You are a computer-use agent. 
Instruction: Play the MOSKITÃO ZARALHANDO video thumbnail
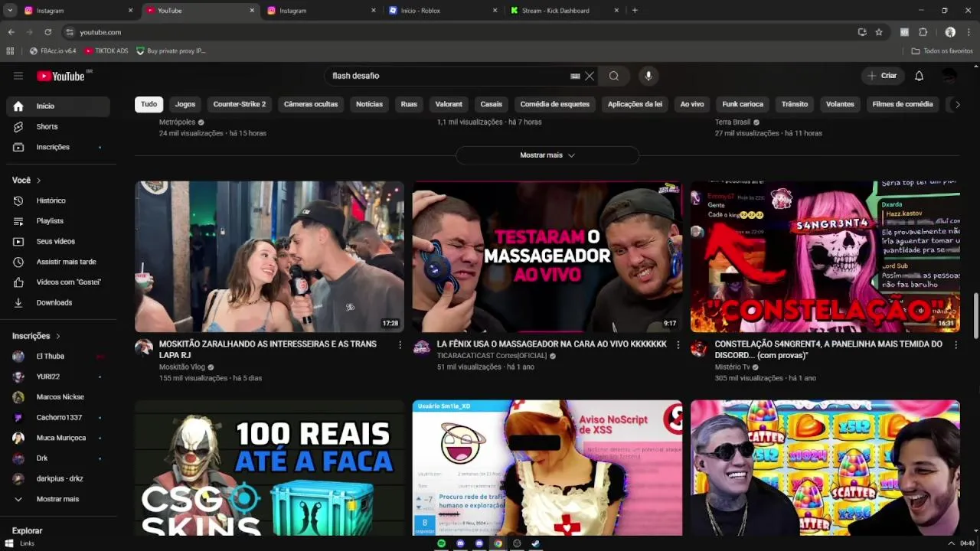coord(269,256)
